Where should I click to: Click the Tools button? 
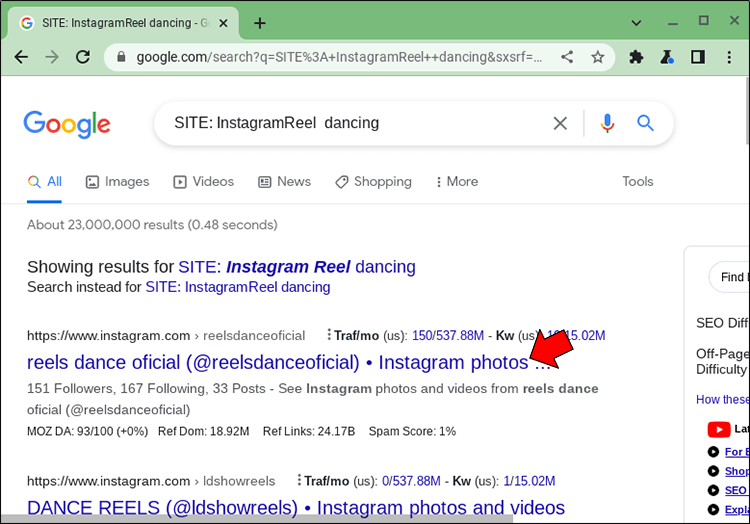pyautogui.click(x=637, y=181)
